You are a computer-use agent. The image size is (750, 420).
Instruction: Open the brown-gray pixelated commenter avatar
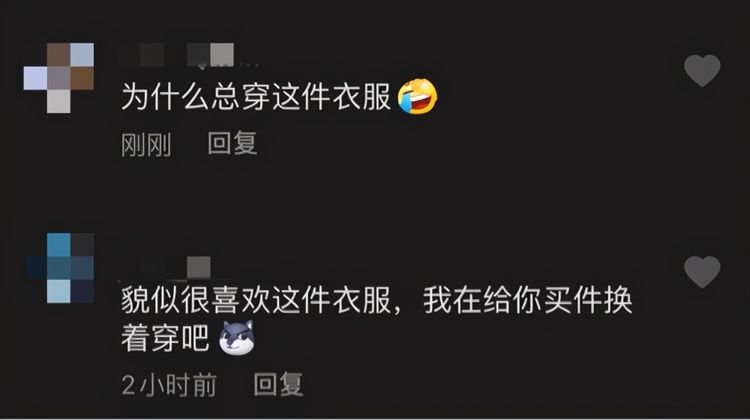tap(59, 78)
